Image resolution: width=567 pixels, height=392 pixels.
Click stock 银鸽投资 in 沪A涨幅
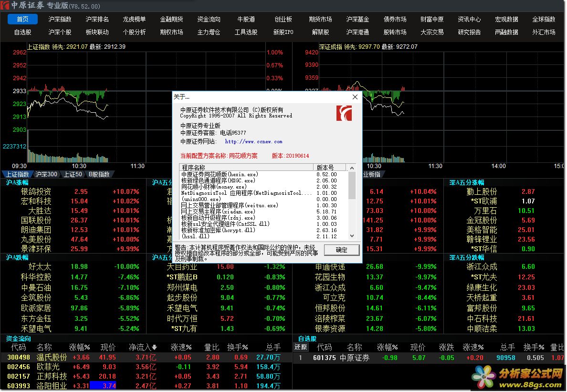tap(36, 191)
